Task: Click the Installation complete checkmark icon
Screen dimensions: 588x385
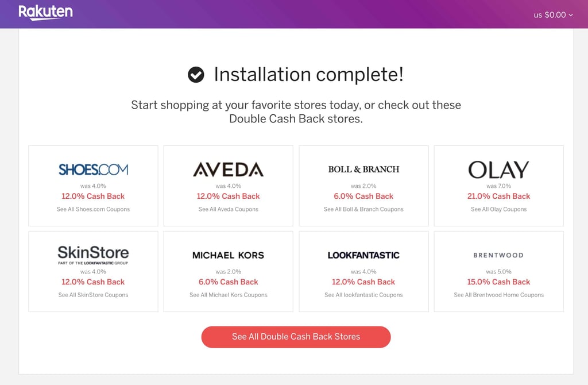Action: (196, 75)
